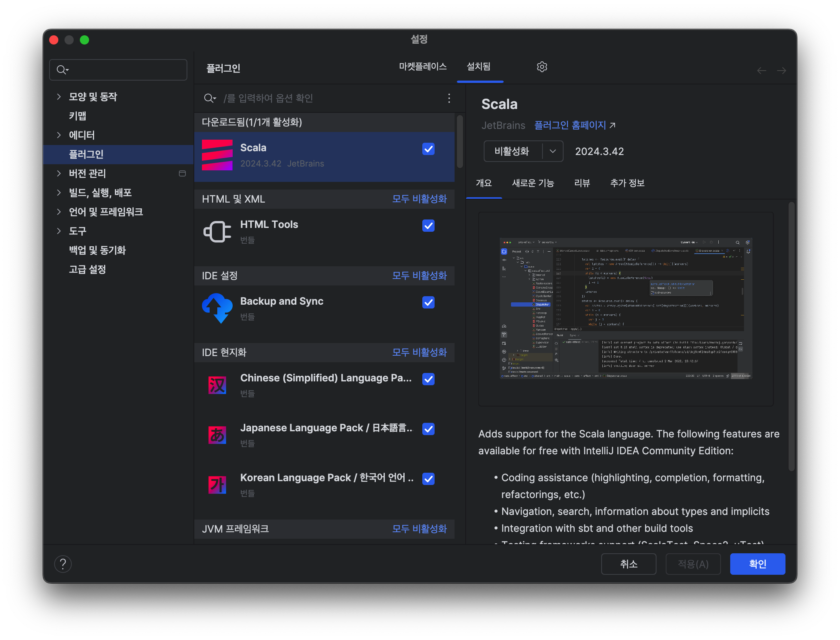Click the help question mark icon
This screenshot has height=640, width=840.
tap(63, 564)
